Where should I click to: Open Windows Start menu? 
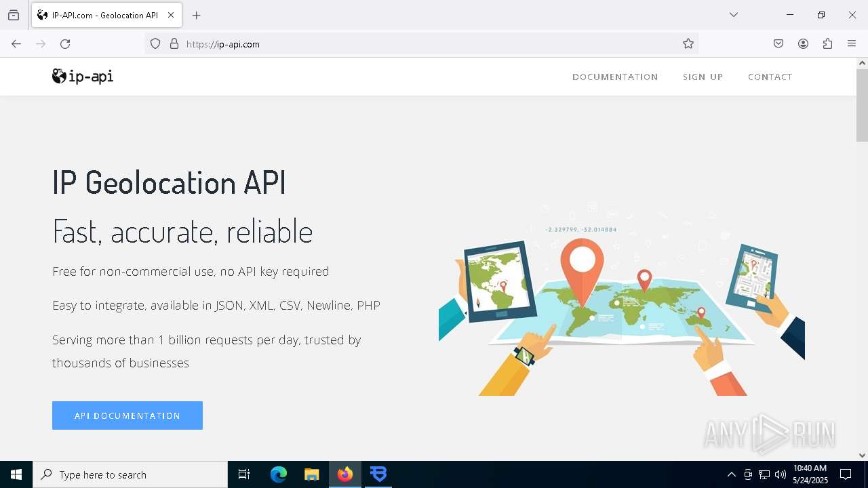pyautogui.click(x=16, y=474)
